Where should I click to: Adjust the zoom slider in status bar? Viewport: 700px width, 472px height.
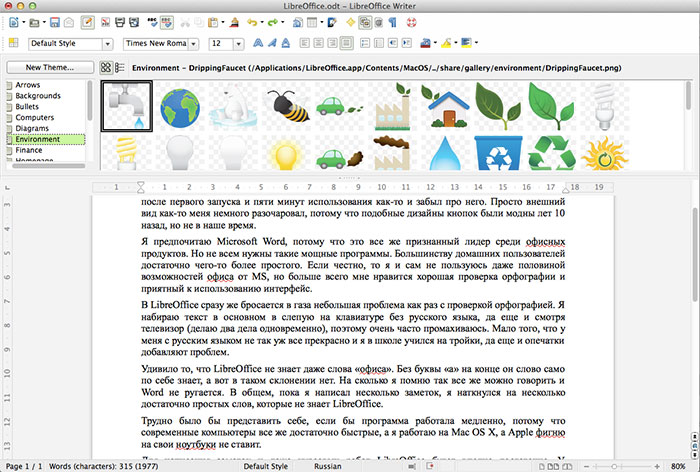(x=615, y=466)
